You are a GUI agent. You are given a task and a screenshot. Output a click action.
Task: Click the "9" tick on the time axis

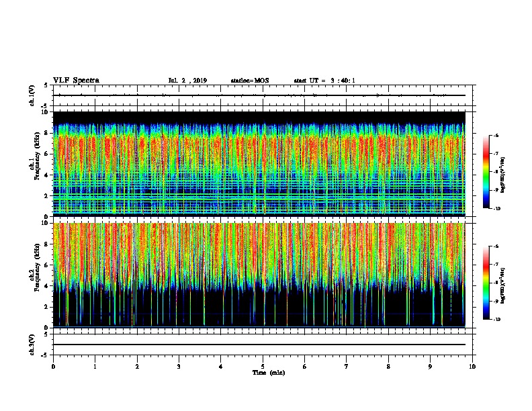pyautogui.click(x=430, y=367)
